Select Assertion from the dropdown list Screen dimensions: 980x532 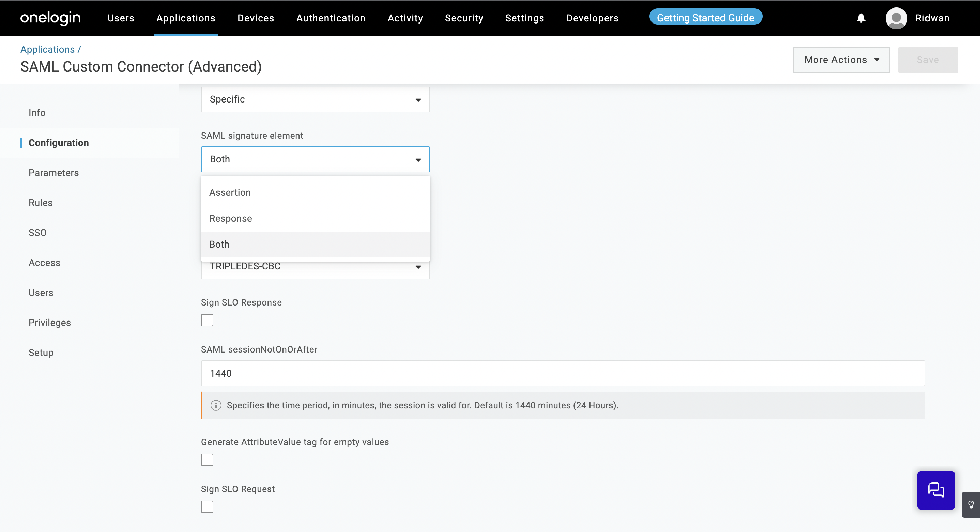pyautogui.click(x=230, y=192)
